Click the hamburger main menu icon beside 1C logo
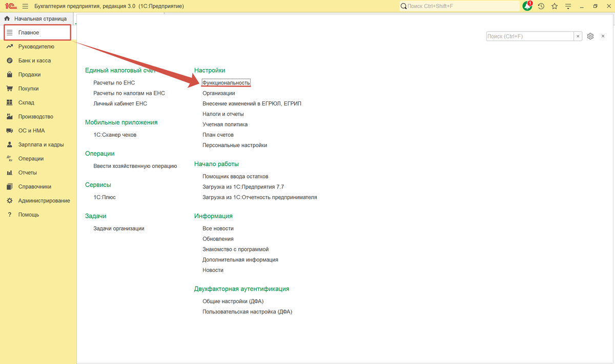Viewport: 615px width, 364px height. click(25, 6)
